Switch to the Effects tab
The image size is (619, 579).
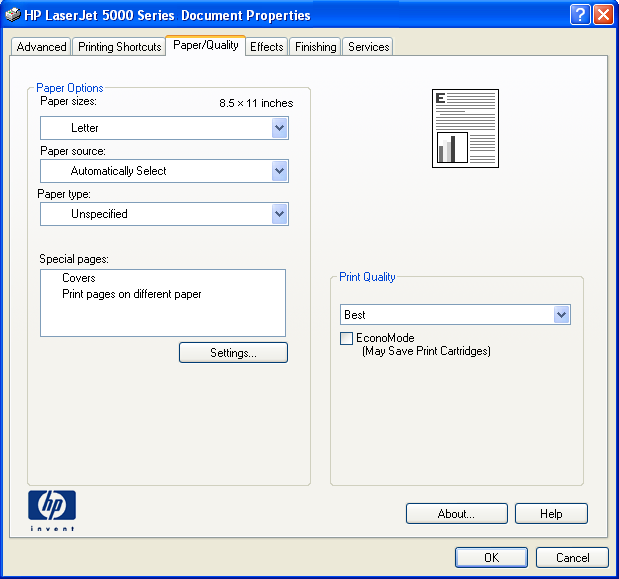267,47
